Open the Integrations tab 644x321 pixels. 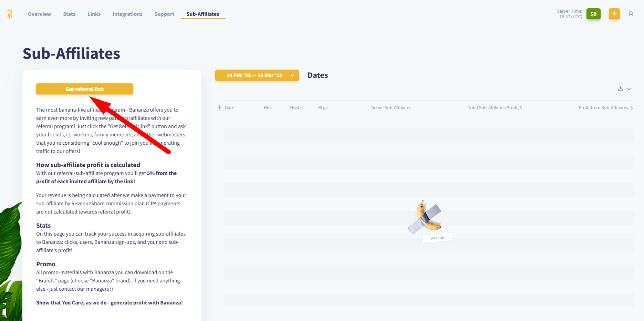127,14
